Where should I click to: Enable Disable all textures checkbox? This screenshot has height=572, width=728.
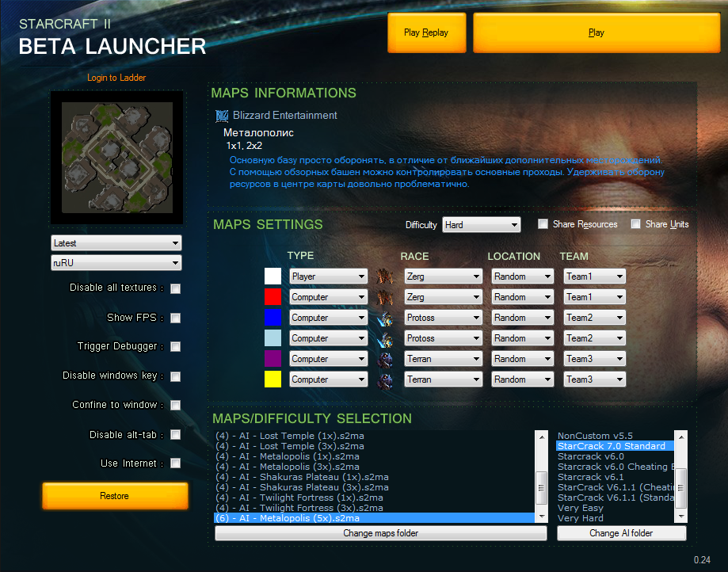point(176,289)
